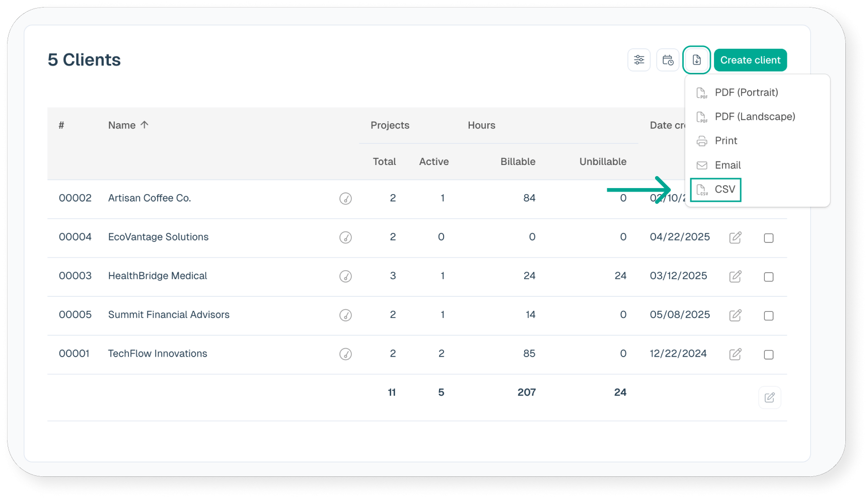
Task: Edit the EcoVantage Solutions client entry
Action: point(735,237)
